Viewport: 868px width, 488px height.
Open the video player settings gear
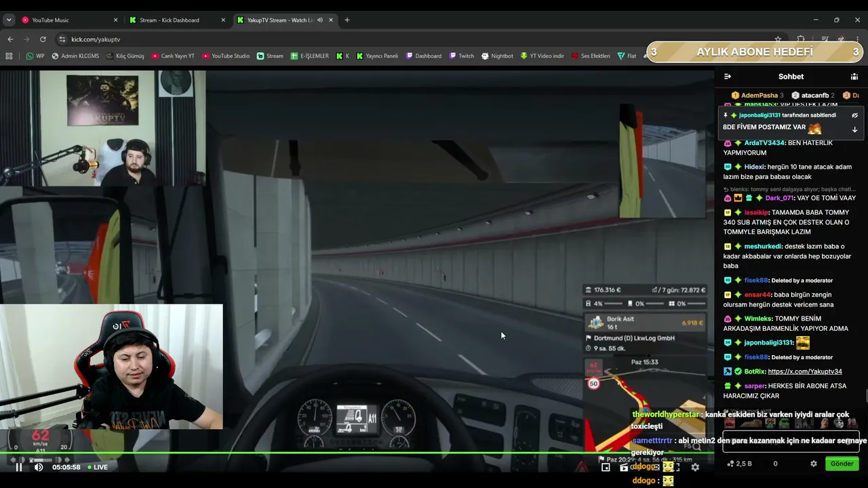coord(695,467)
